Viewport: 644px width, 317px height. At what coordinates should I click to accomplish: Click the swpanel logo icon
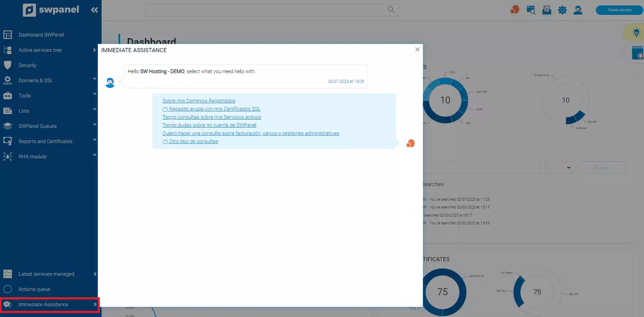tap(29, 10)
